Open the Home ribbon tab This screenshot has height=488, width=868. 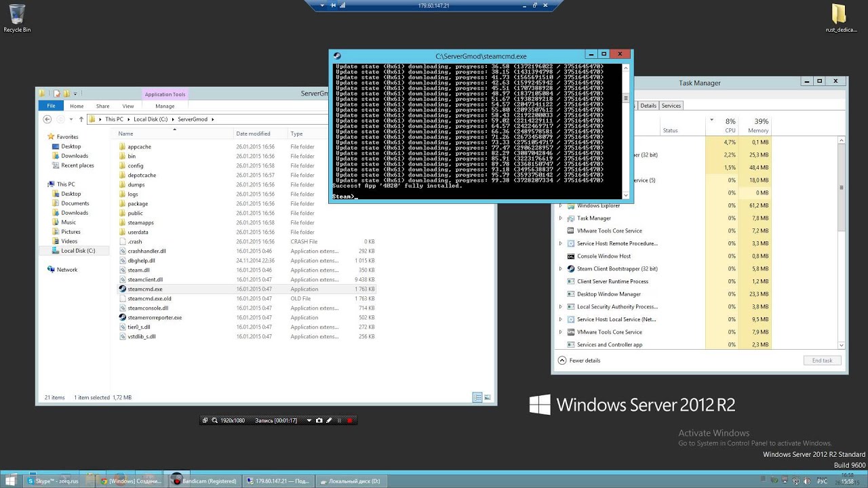coord(77,106)
